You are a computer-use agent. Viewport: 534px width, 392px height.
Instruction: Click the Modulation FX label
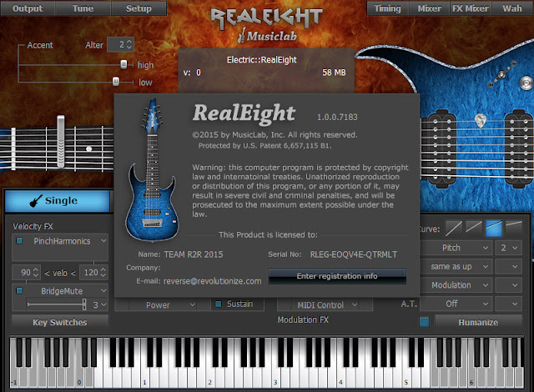[303, 319]
